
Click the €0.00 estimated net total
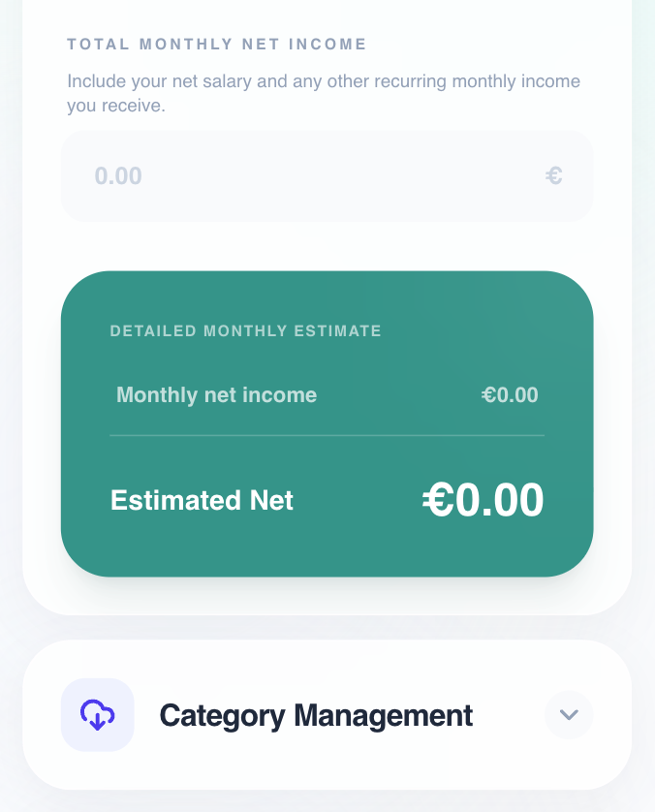click(x=483, y=498)
